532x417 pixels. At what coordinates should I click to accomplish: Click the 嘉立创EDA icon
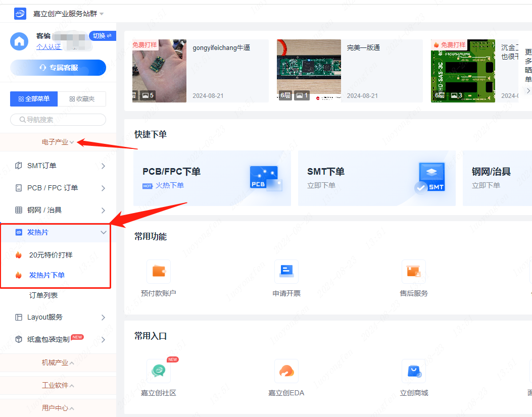pos(286,371)
